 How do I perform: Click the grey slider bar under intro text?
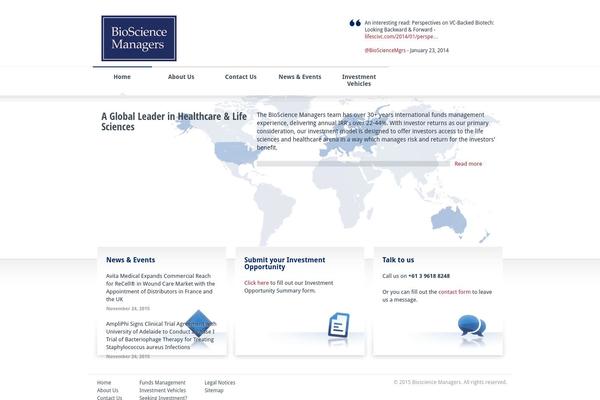353,164
